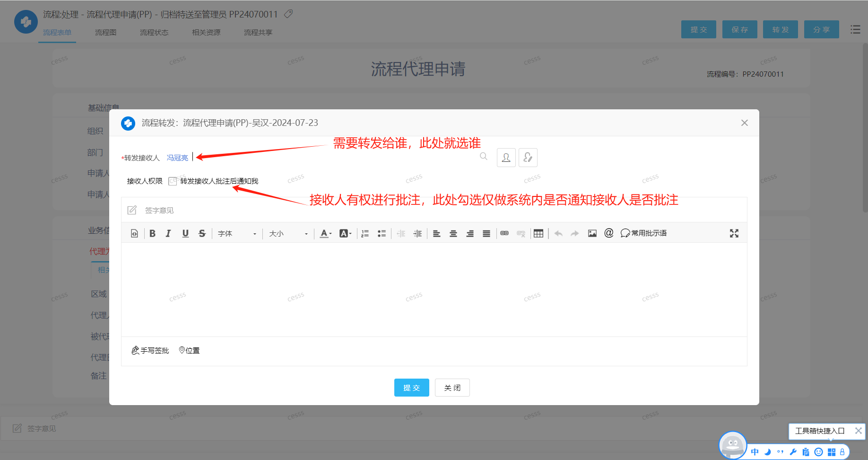Click the redo arrow in editor toolbar
The width and height of the screenshot is (868, 460).
(x=575, y=233)
